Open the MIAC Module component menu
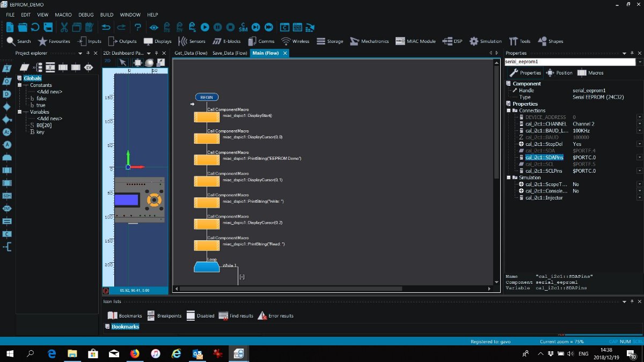Screen dimensions: 644x362 415,41
